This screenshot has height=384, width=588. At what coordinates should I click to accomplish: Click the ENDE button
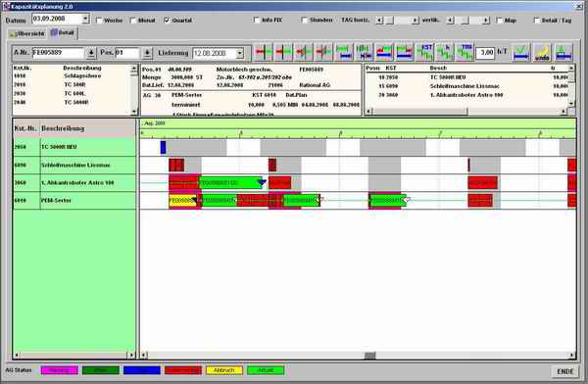click(565, 371)
